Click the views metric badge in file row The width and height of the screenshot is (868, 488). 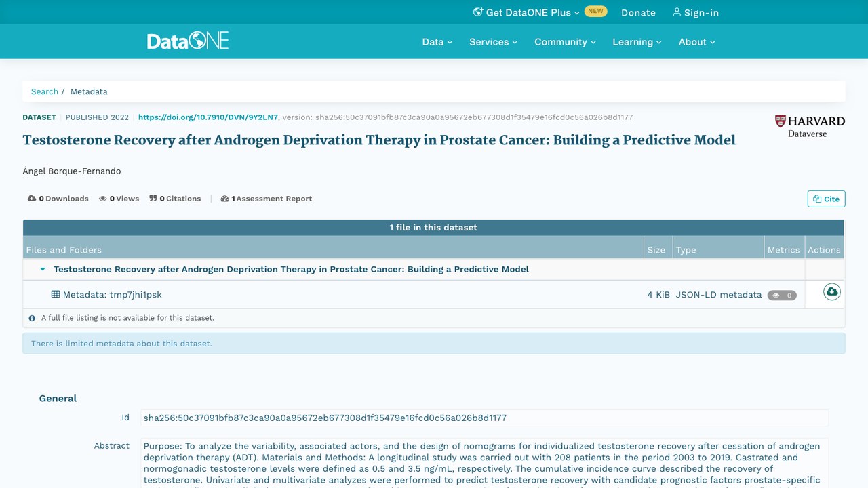coord(782,296)
